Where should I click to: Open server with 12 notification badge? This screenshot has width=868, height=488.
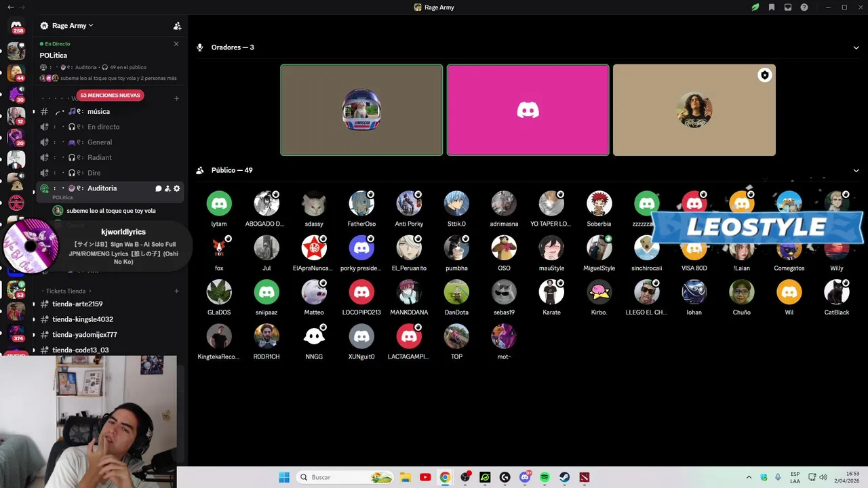click(x=16, y=116)
